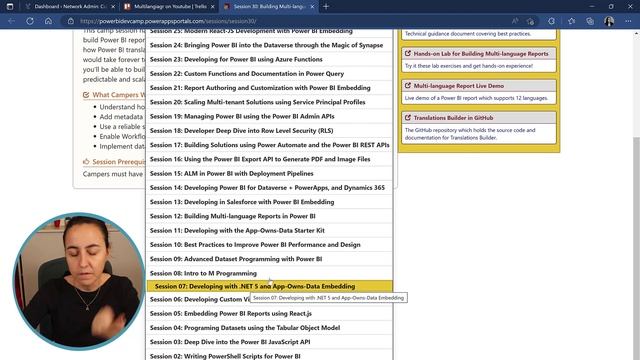640x360 pixels.
Task: Select Session 19: Power BI Admin APIs
Action: tap(269, 116)
